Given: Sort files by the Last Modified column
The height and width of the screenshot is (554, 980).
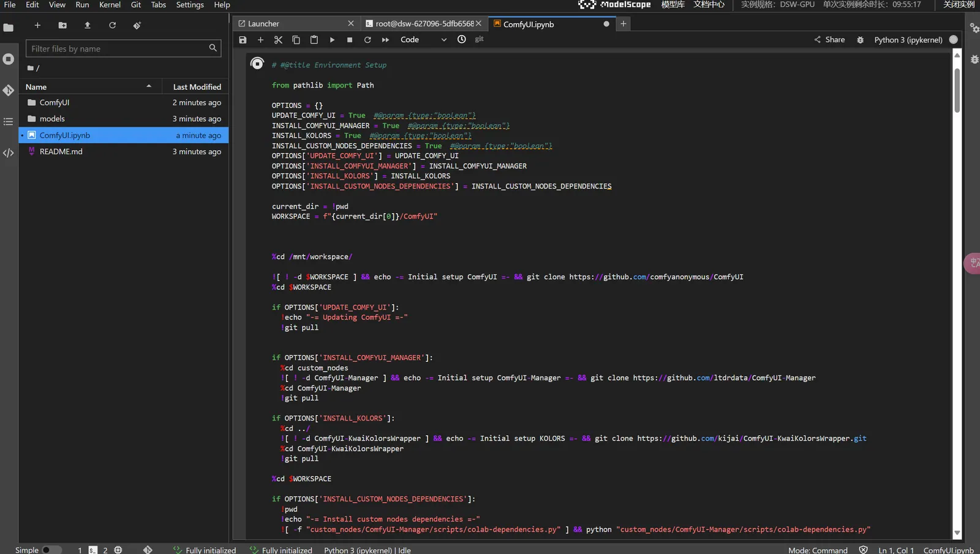Looking at the screenshot, I should [197, 87].
